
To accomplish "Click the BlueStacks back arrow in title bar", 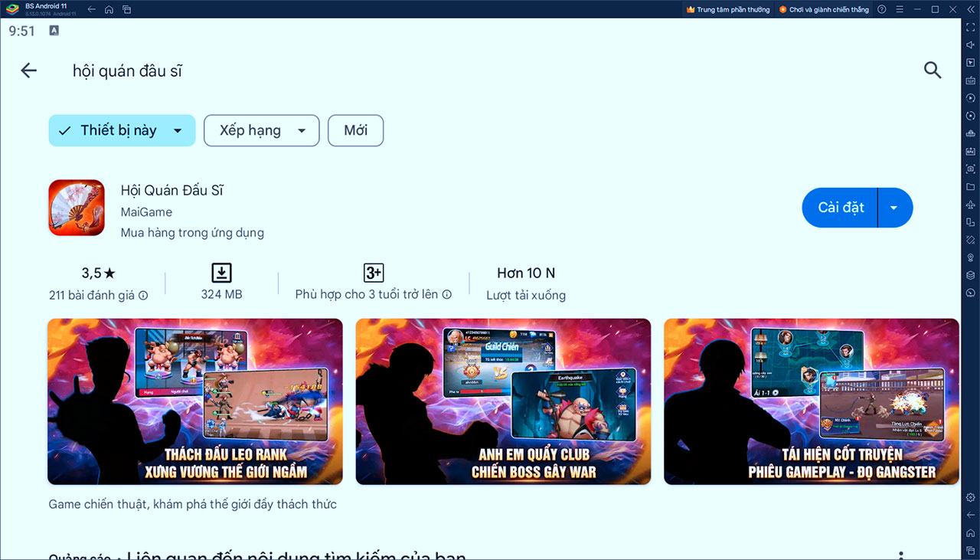I will (x=92, y=9).
